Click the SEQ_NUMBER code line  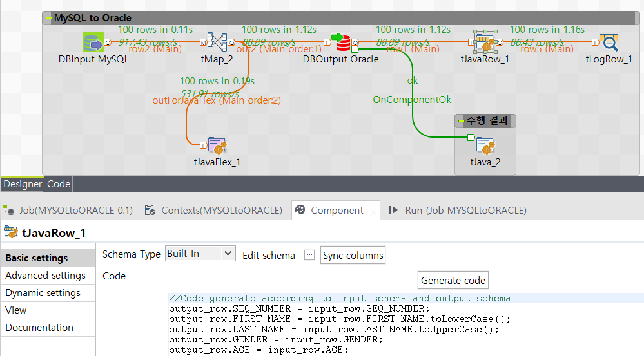tap(299, 309)
